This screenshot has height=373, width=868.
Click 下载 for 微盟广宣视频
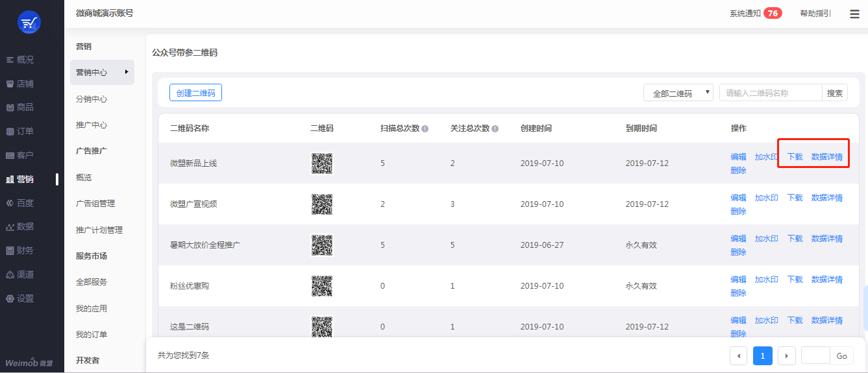point(795,198)
